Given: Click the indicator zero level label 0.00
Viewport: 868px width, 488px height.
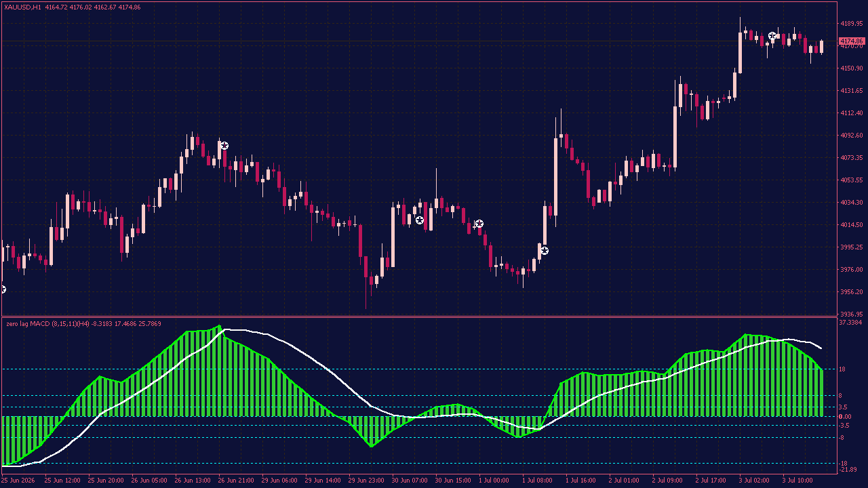Looking at the screenshot, I should [845, 417].
